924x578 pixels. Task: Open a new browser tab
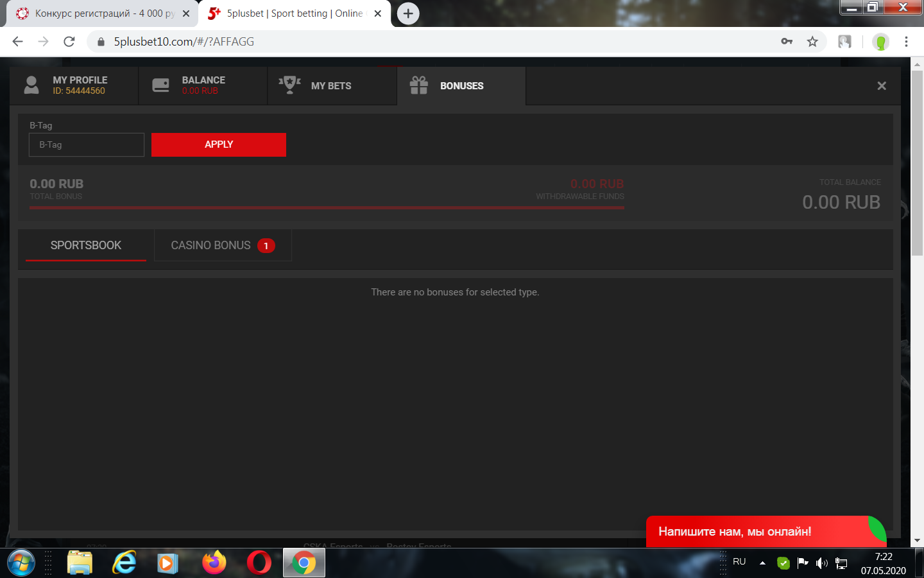point(408,13)
